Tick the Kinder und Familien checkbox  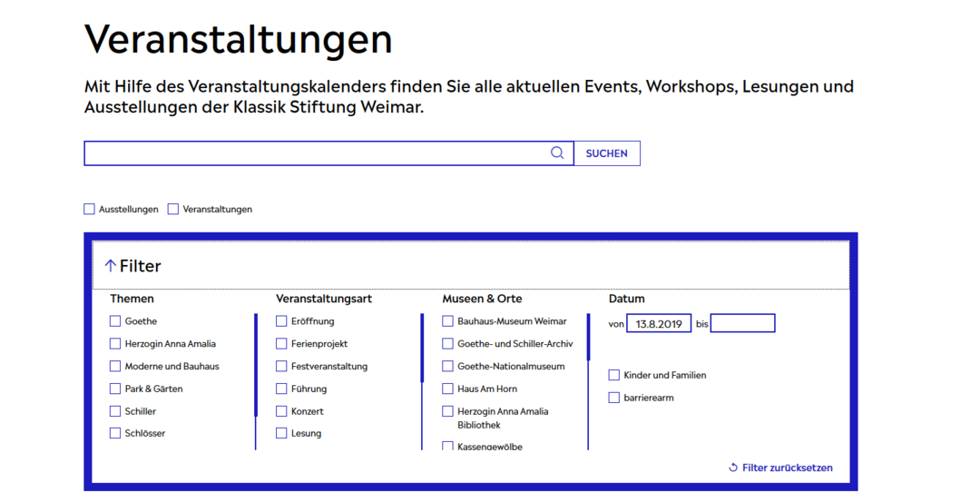pos(614,375)
